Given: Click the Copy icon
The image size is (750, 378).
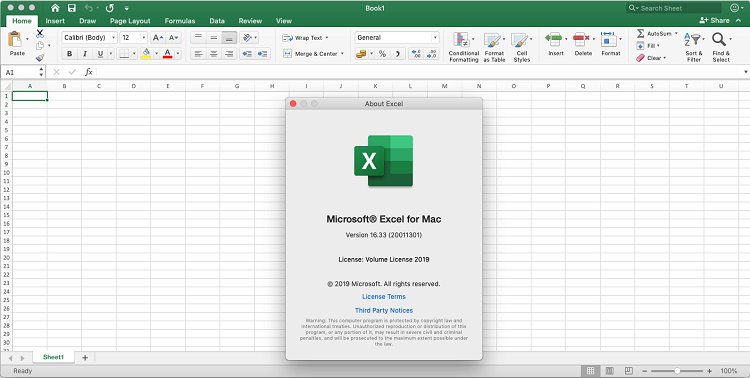Looking at the screenshot, I should pos(40,46).
